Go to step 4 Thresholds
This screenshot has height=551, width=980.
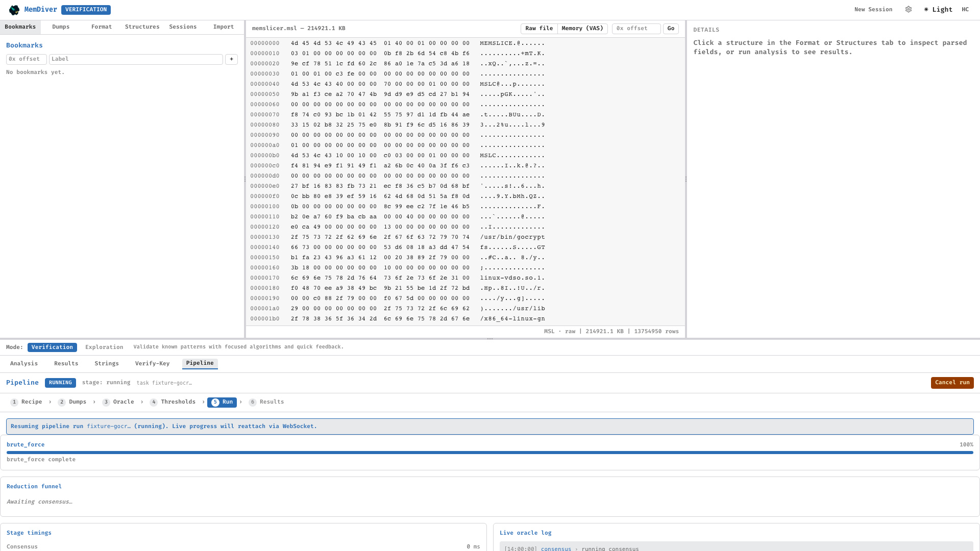click(173, 402)
